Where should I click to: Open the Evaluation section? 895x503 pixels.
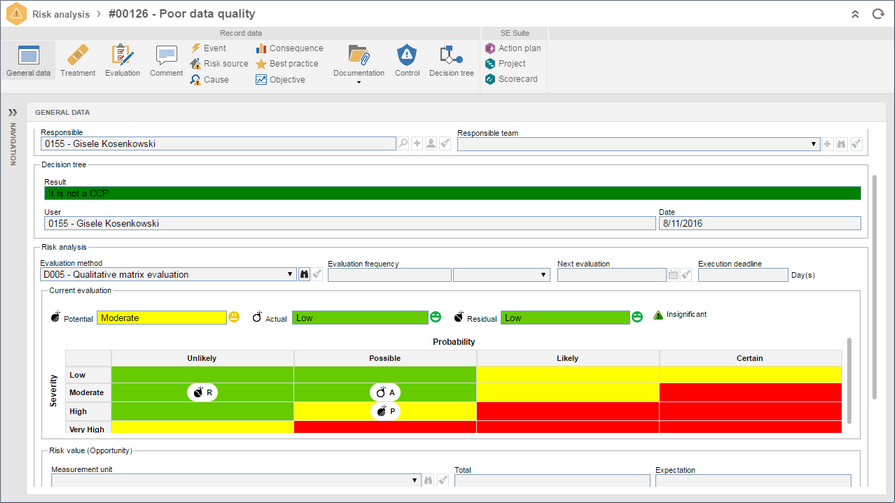(x=122, y=61)
